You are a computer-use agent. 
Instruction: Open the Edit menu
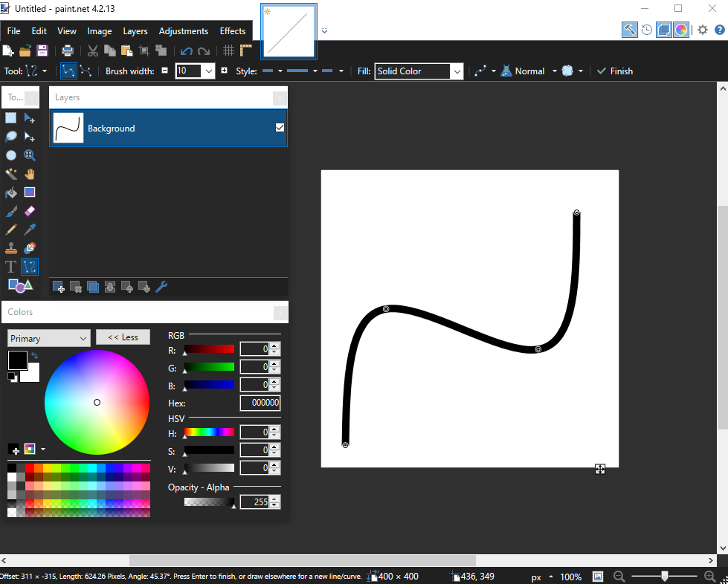39,31
